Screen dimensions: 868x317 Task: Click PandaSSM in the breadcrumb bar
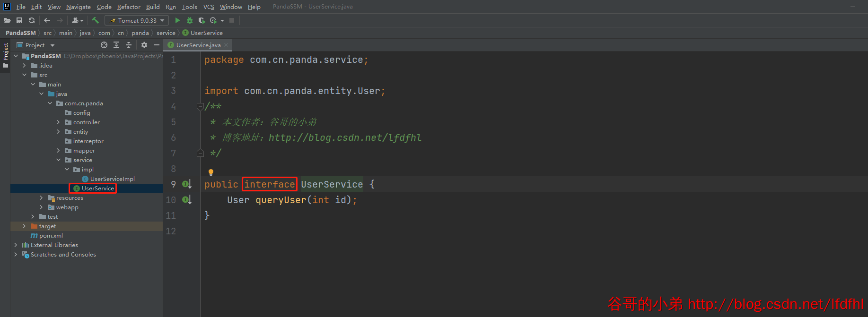point(21,33)
